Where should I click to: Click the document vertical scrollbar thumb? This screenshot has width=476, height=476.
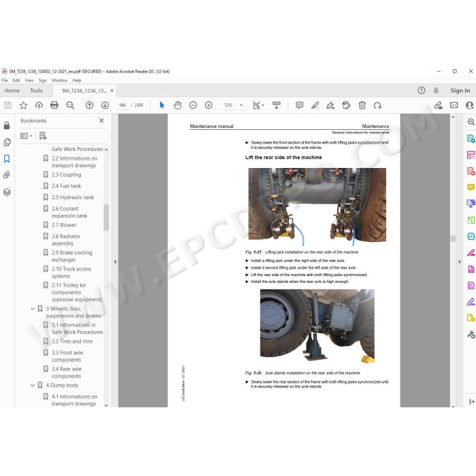coord(453,239)
